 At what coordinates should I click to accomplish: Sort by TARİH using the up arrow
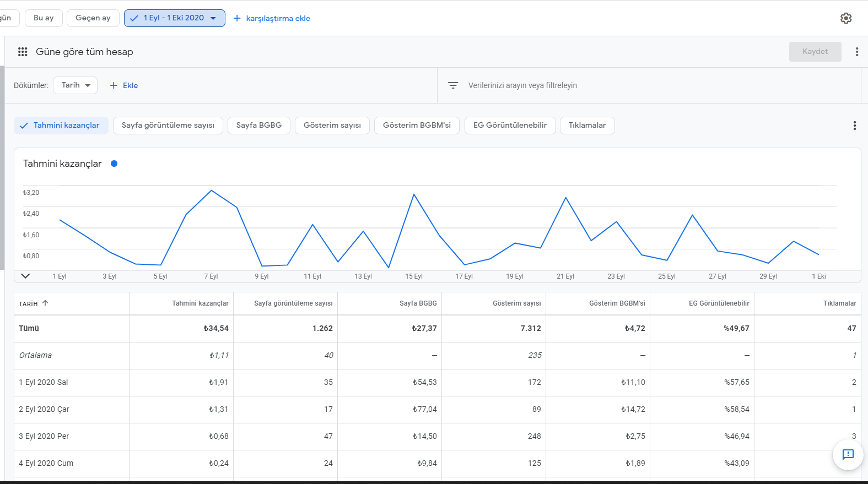[x=45, y=303]
